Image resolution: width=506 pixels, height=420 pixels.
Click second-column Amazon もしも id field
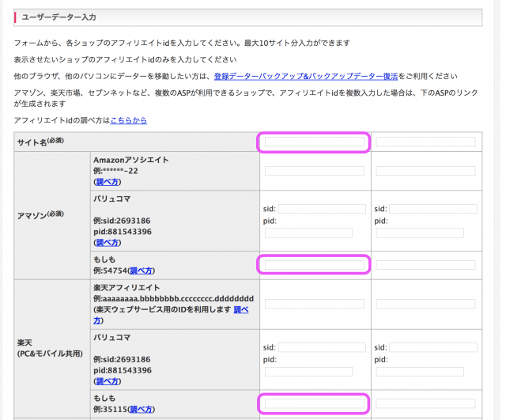point(425,265)
